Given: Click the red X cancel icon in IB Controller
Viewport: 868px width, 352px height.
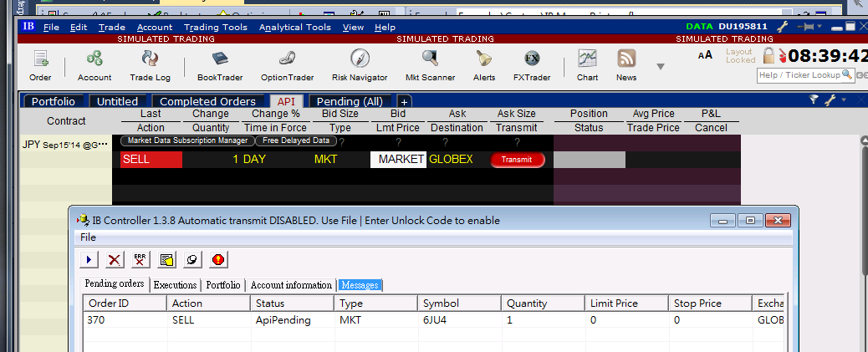Looking at the screenshot, I should [x=115, y=259].
